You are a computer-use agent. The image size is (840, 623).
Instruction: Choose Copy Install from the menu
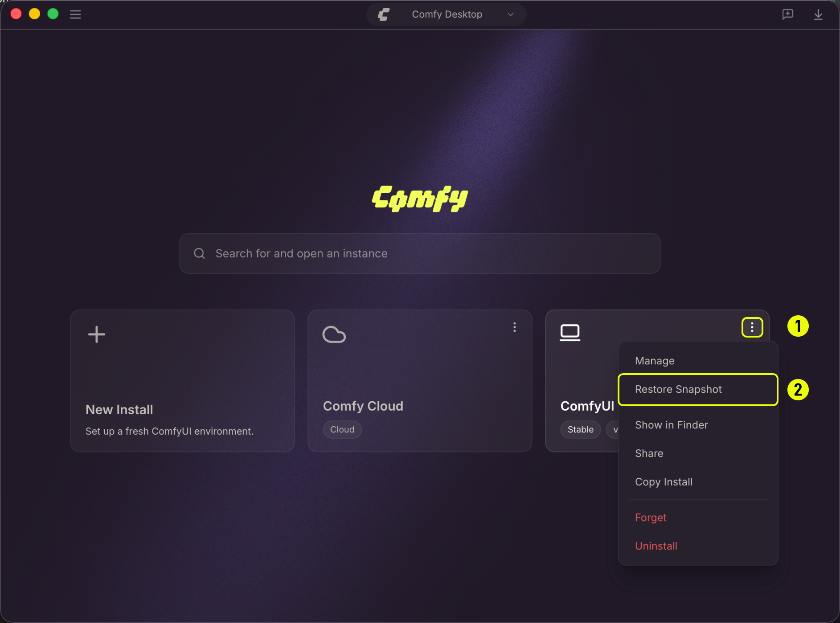pos(698,482)
